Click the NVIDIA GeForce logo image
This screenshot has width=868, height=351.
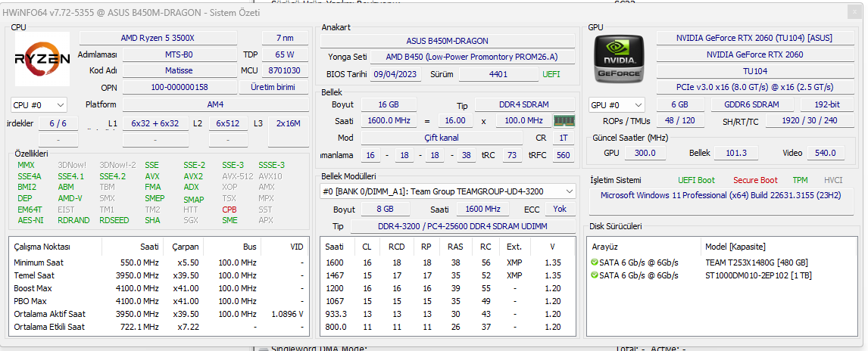(x=618, y=58)
